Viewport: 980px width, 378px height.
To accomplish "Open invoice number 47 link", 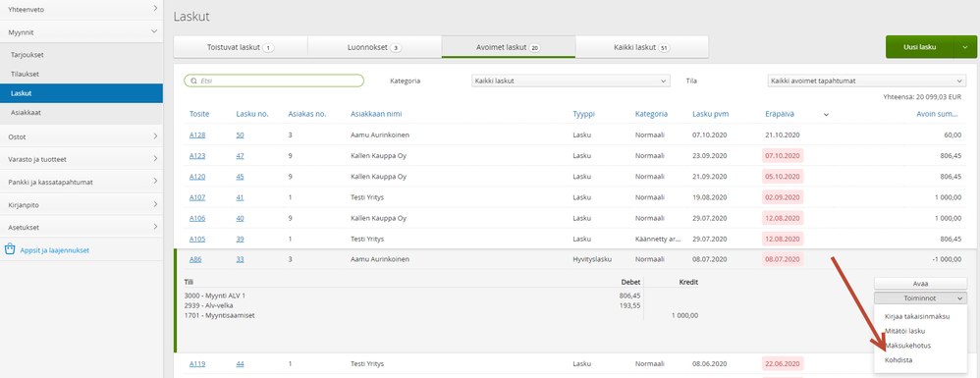I will click(240, 155).
